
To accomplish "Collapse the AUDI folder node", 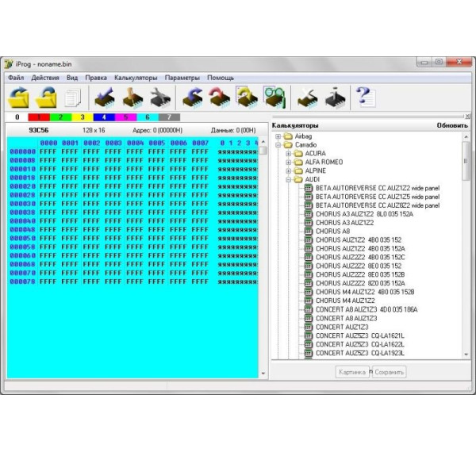I will click(290, 180).
